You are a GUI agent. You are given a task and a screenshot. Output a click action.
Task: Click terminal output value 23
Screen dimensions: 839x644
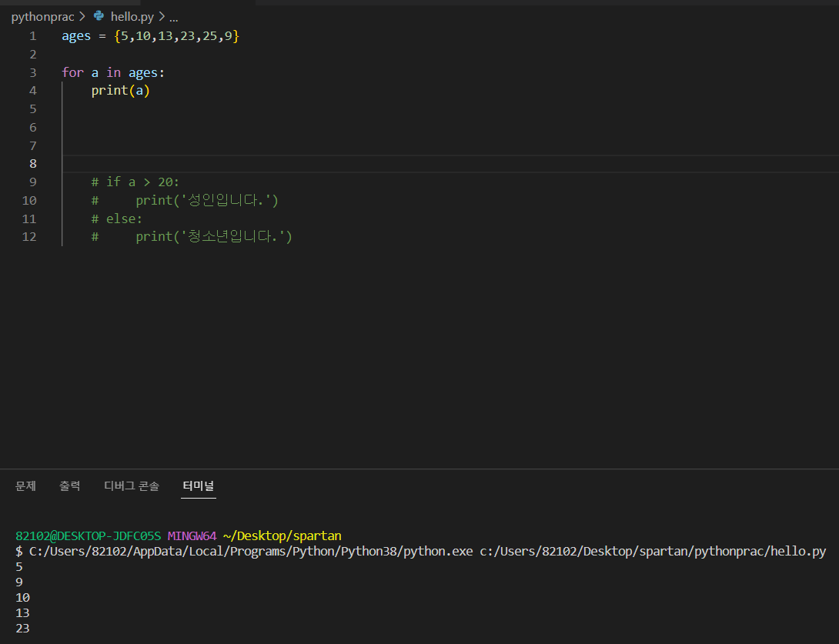[x=22, y=629]
